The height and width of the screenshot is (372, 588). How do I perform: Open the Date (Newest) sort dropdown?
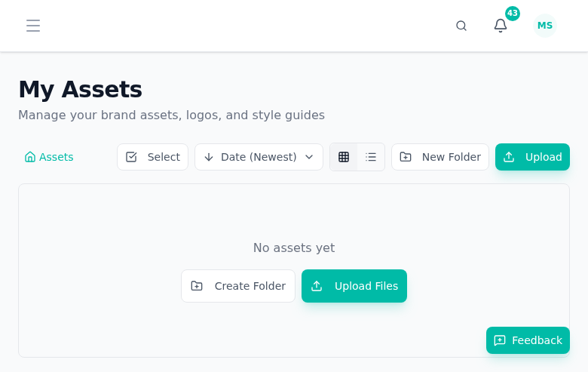[x=259, y=157]
